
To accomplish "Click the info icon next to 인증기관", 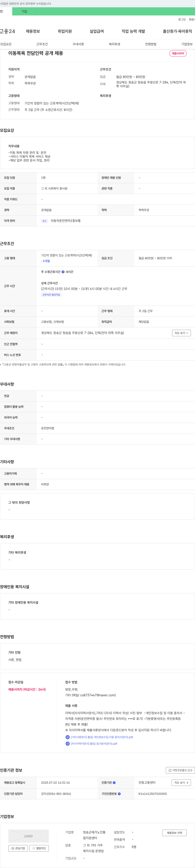I will pos(114,782).
